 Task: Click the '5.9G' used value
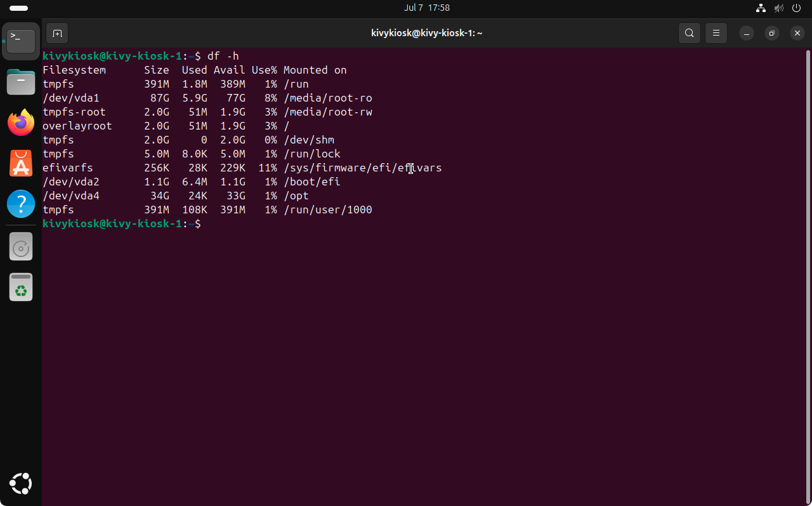(195, 98)
